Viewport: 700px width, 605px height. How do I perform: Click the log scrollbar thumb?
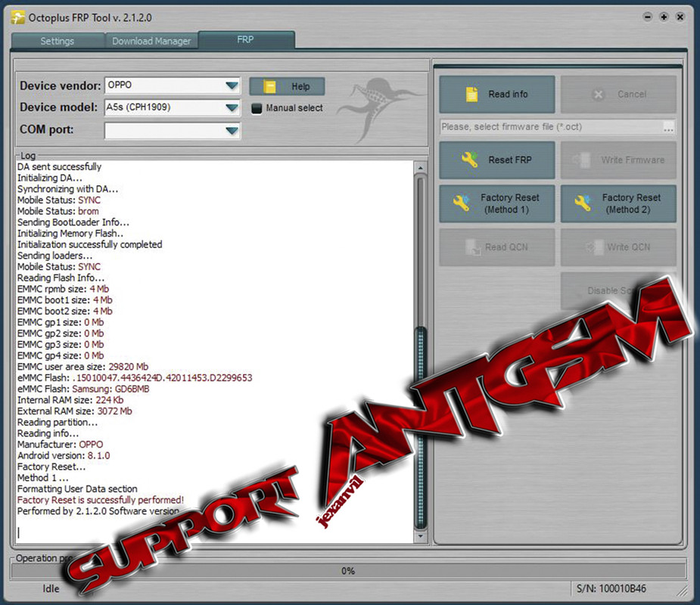tap(420, 428)
